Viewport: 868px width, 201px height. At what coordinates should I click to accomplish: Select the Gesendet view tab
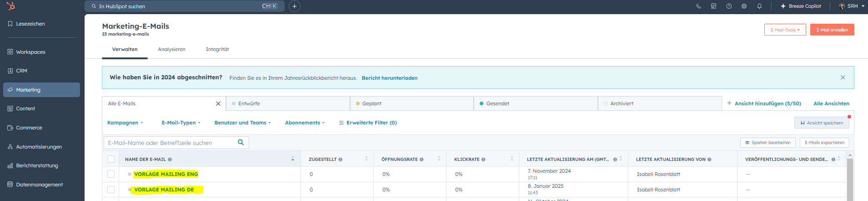[x=497, y=103]
